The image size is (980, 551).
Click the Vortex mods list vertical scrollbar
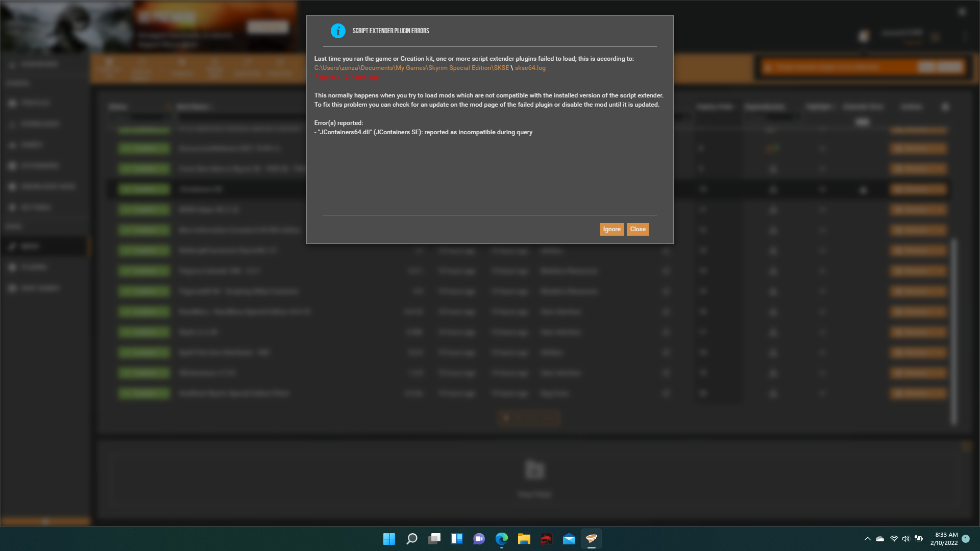[953, 332]
